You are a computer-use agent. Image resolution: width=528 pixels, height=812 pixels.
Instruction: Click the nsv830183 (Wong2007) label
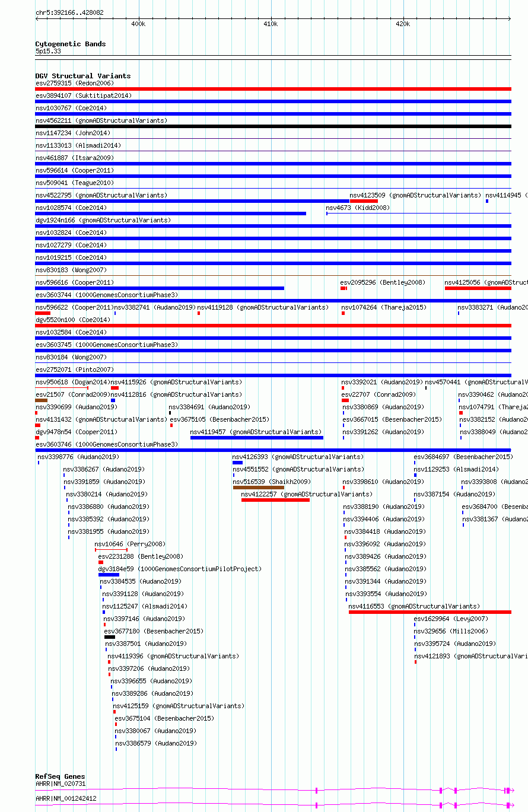(x=71, y=270)
